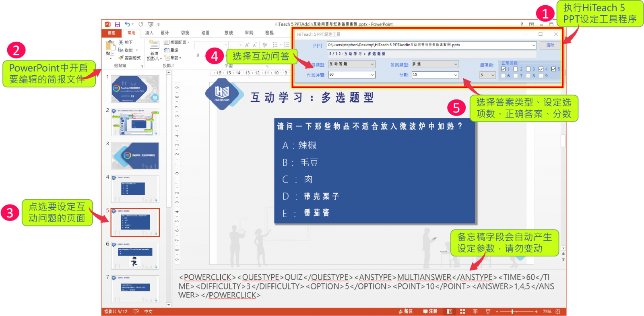Click the Undo arrow icon

point(127,25)
